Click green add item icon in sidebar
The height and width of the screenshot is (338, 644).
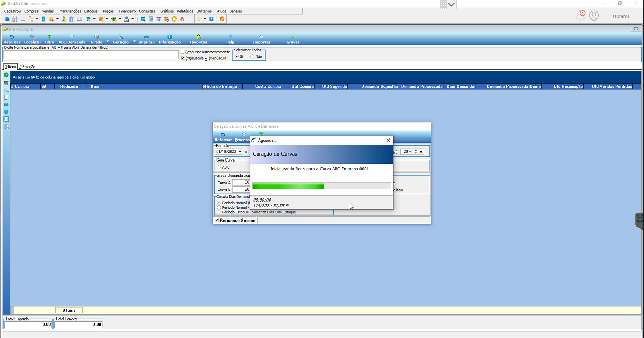tap(6, 75)
